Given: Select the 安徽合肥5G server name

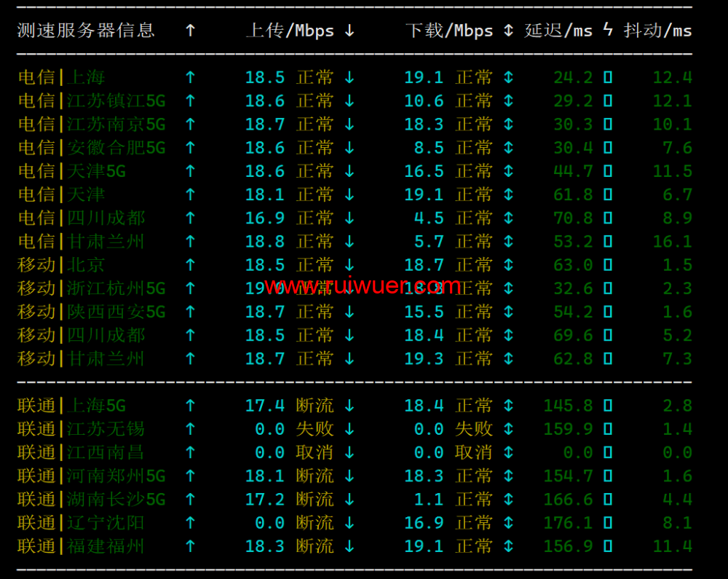Looking at the screenshot, I should pos(116,148).
